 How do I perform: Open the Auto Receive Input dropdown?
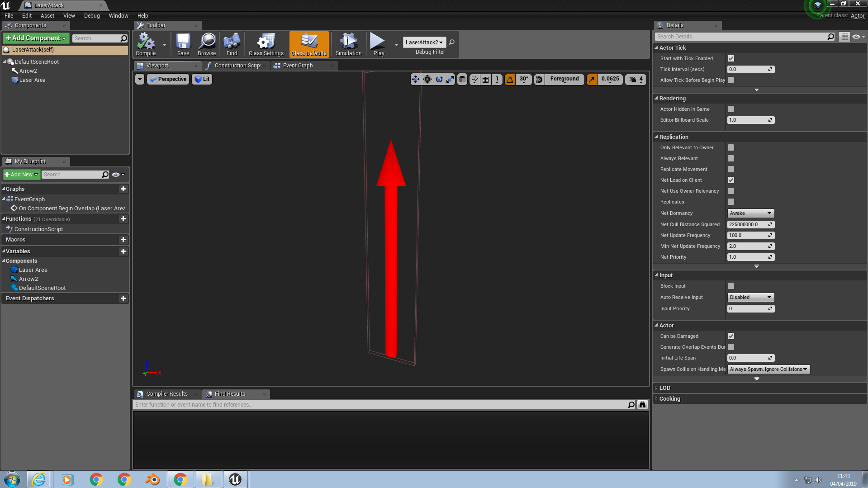point(750,297)
